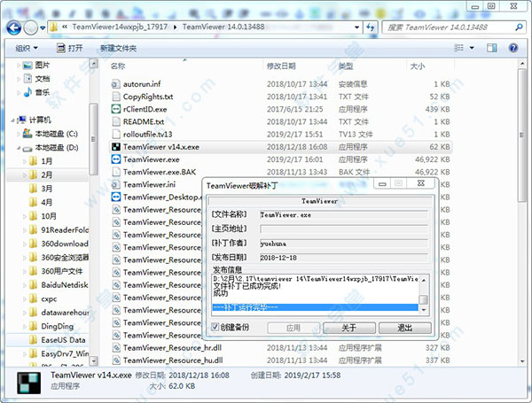Click log box scroll-up arrow

[x=424, y=280]
